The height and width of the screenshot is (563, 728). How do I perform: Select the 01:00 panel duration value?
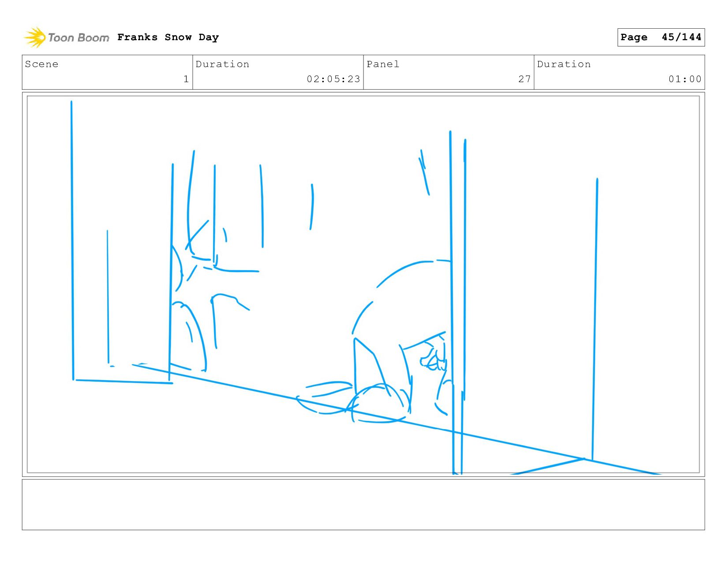pos(685,79)
